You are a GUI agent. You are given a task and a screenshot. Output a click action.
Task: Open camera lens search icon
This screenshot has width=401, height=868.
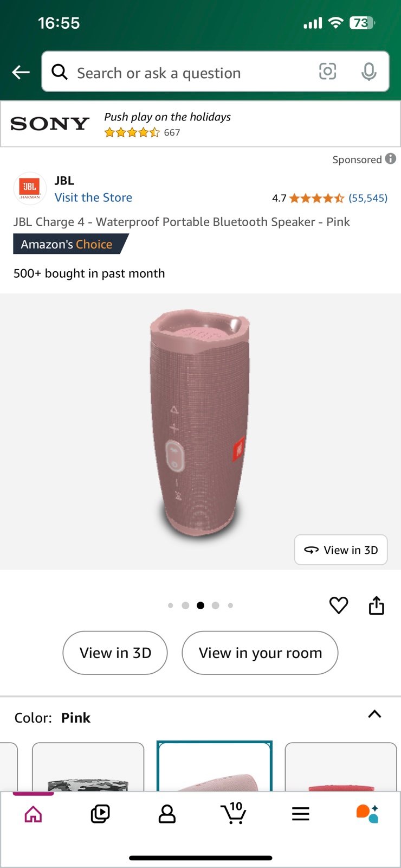pos(327,72)
